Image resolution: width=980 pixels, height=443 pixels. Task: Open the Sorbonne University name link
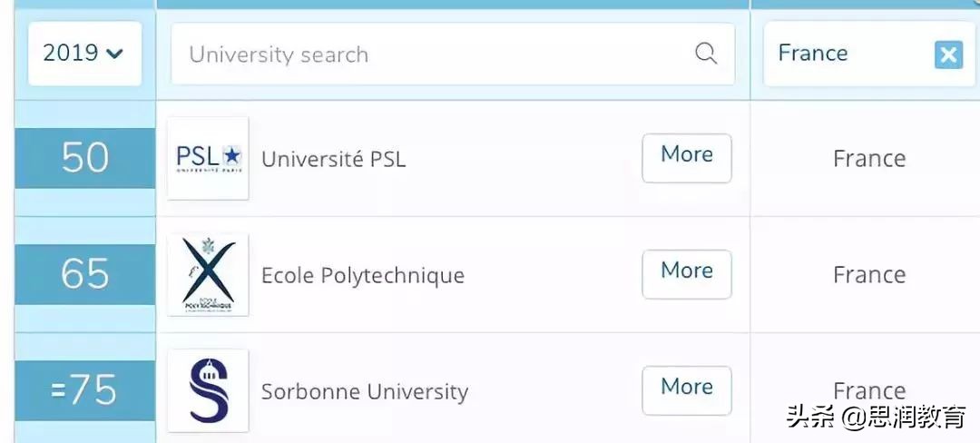pos(364,392)
